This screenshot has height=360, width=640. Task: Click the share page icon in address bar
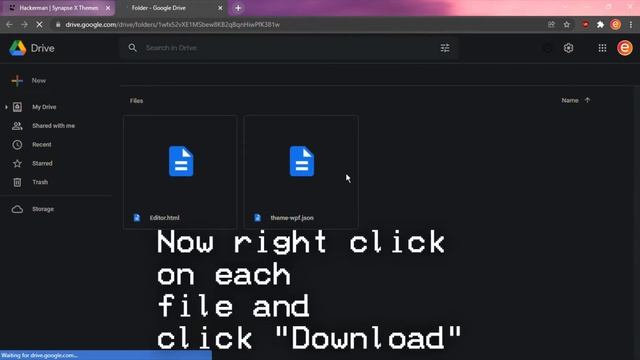(x=551, y=24)
